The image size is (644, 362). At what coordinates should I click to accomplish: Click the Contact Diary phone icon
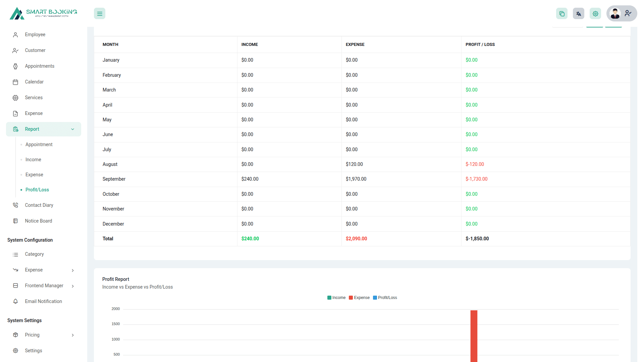coord(15,205)
